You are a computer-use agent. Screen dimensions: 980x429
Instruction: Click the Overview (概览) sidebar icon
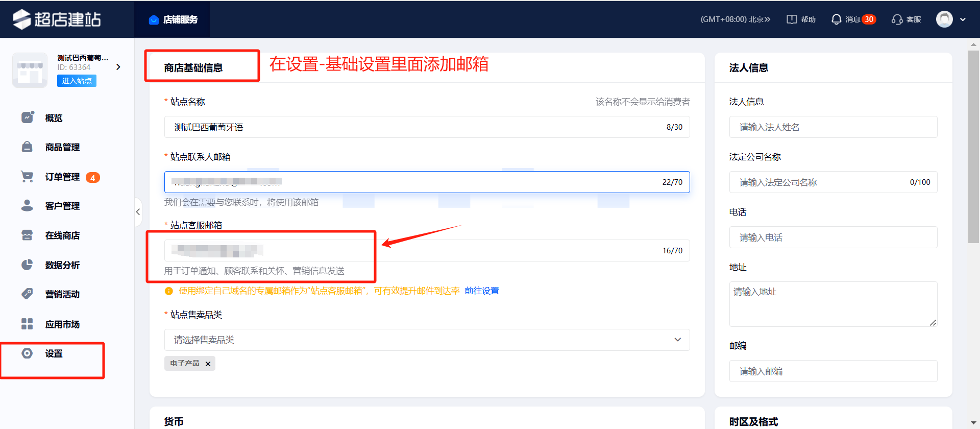[x=27, y=117]
